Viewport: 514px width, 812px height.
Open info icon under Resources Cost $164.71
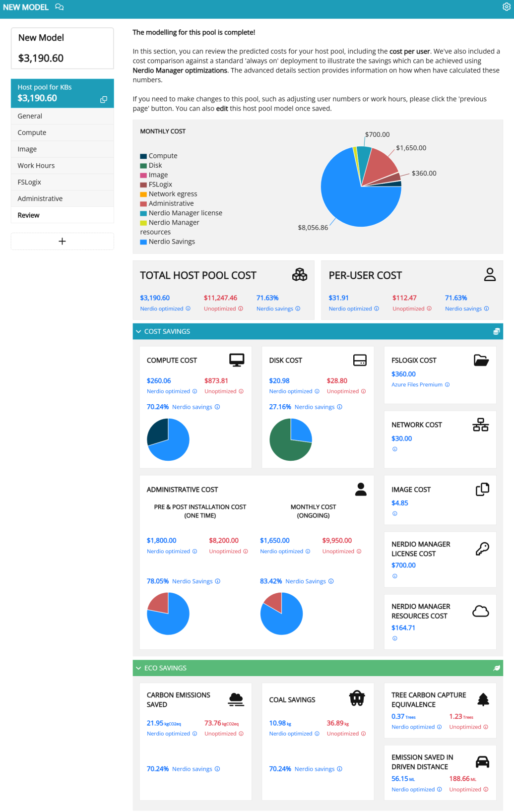click(x=395, y=638)
